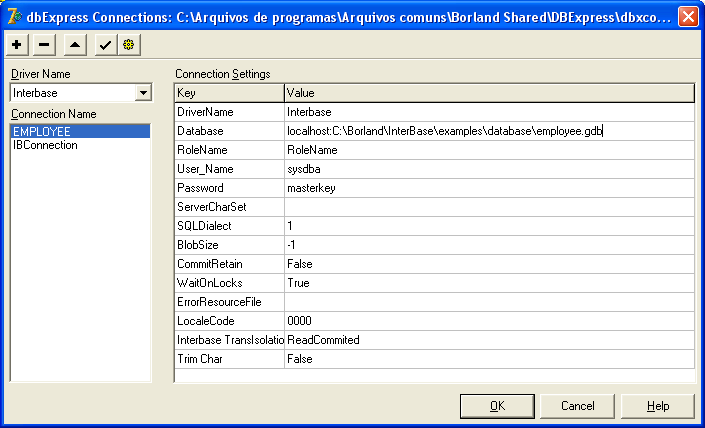
Task: Click the SQLDialect value cell
Action: pyautogui.click(x=488, y=226)
